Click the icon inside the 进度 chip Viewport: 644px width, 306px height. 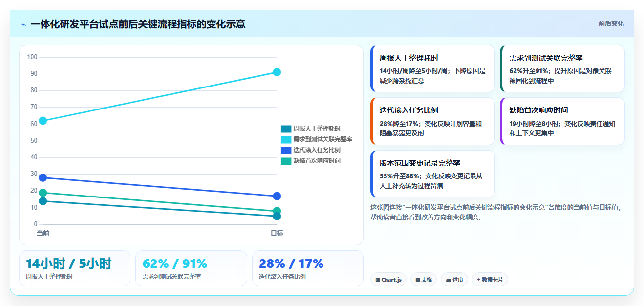coord(449,280)
